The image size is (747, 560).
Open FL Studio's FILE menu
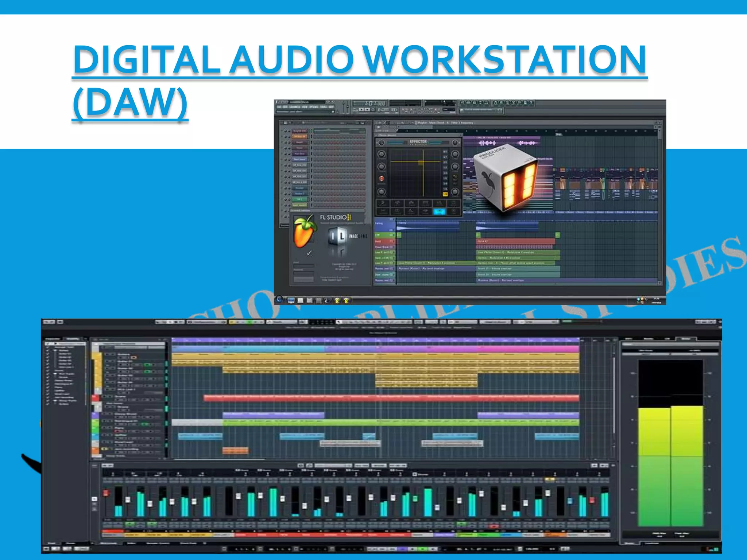pyautogui.click(x=279, y=107)
